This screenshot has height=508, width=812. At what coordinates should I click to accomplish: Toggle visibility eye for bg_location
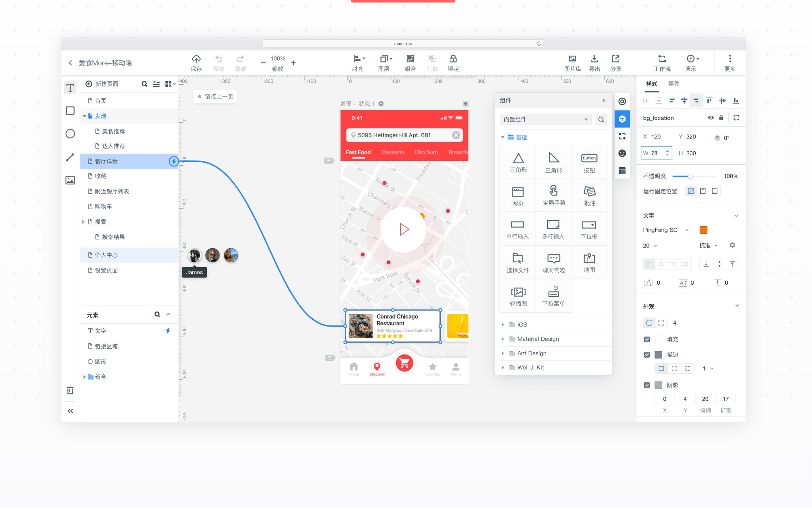[x=711, y=118]
